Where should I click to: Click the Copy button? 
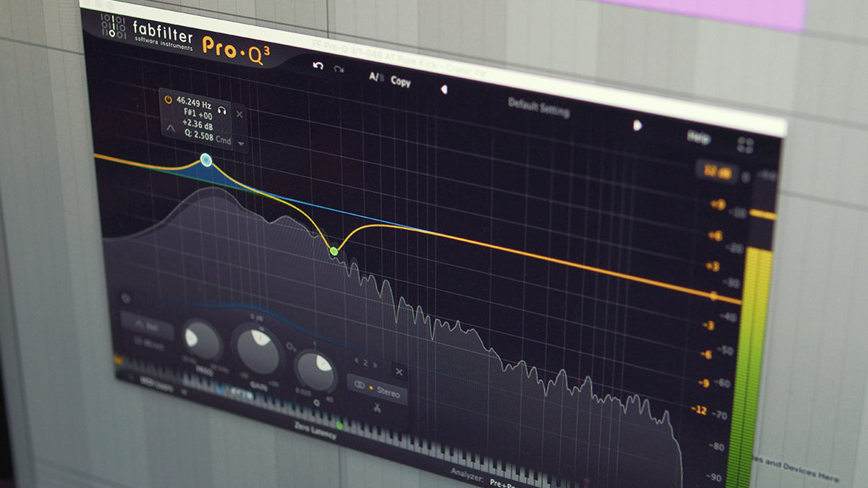pos(400,82)
